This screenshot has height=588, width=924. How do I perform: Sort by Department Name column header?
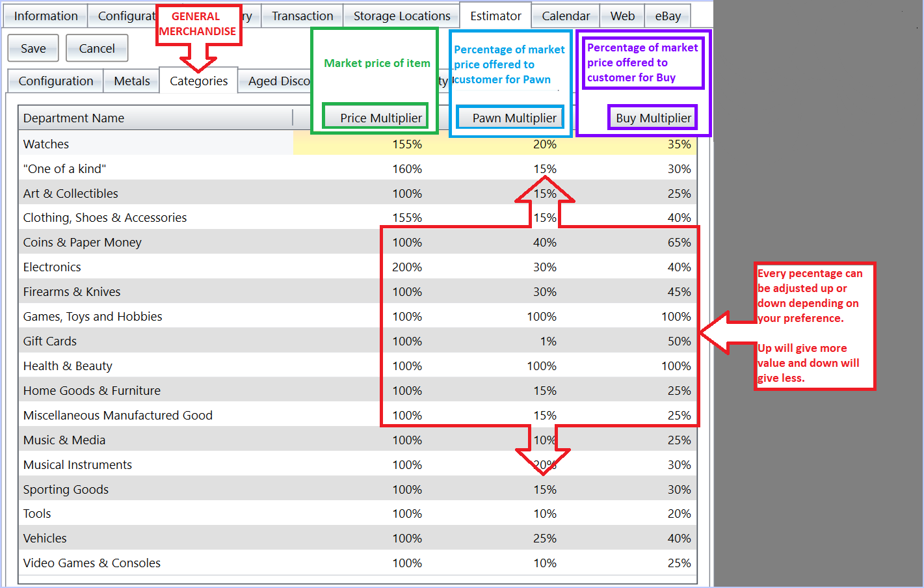(156, 118)
